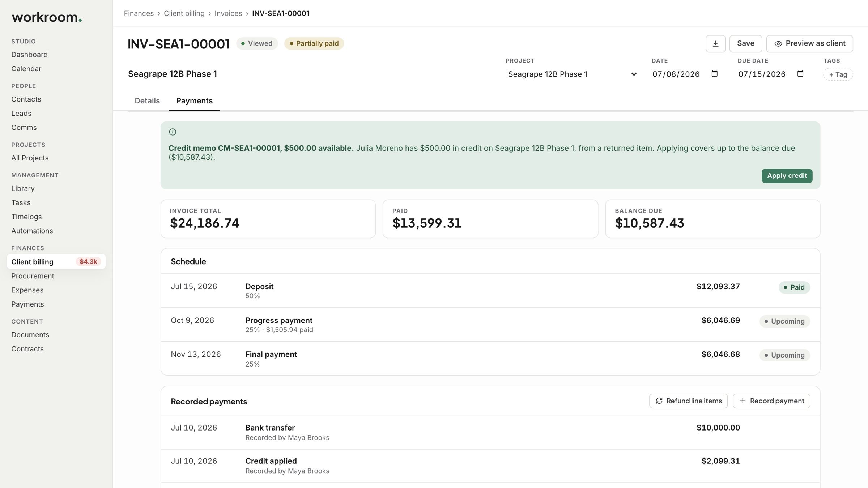Open Client billing breadcrumb link
868x488 pixels.
(x=184, y=13)
